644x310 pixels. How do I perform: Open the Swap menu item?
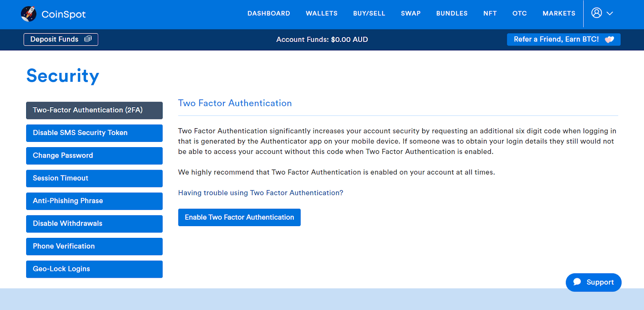[411, 13]
